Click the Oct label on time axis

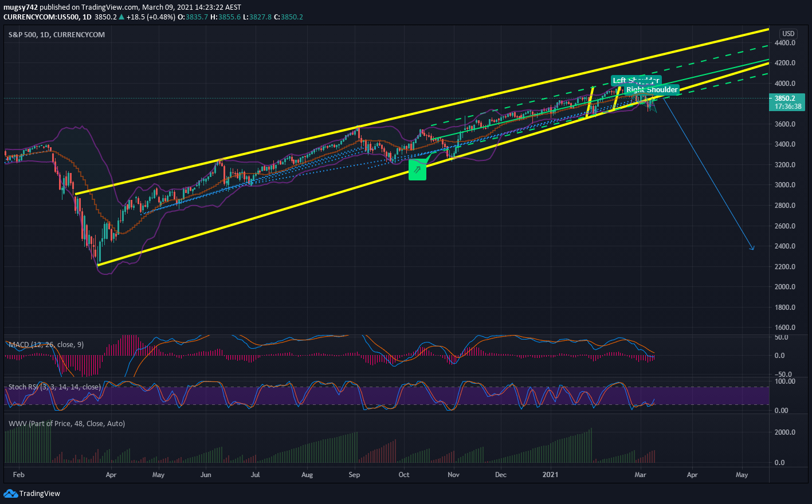tap(404, 475)
